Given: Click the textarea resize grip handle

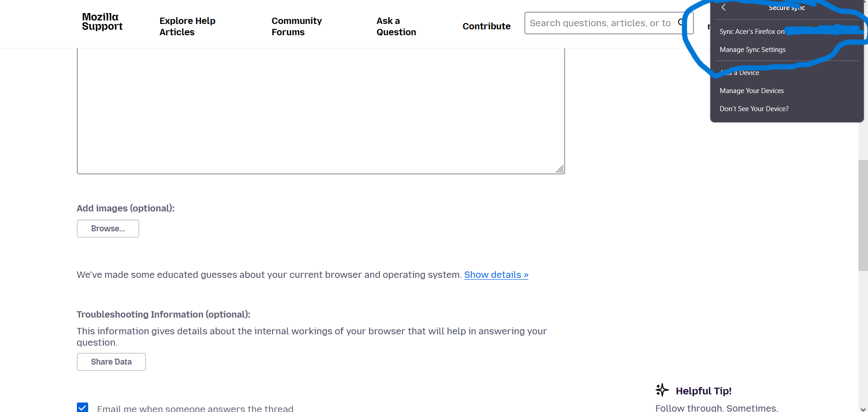Looking at the screenshot, I should [560, 169].
